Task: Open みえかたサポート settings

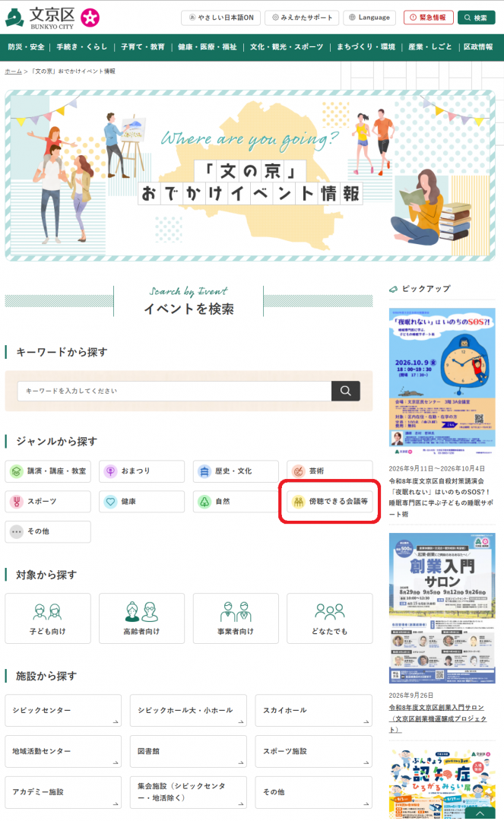Action: pyautogui.click(x=302, y=17)
